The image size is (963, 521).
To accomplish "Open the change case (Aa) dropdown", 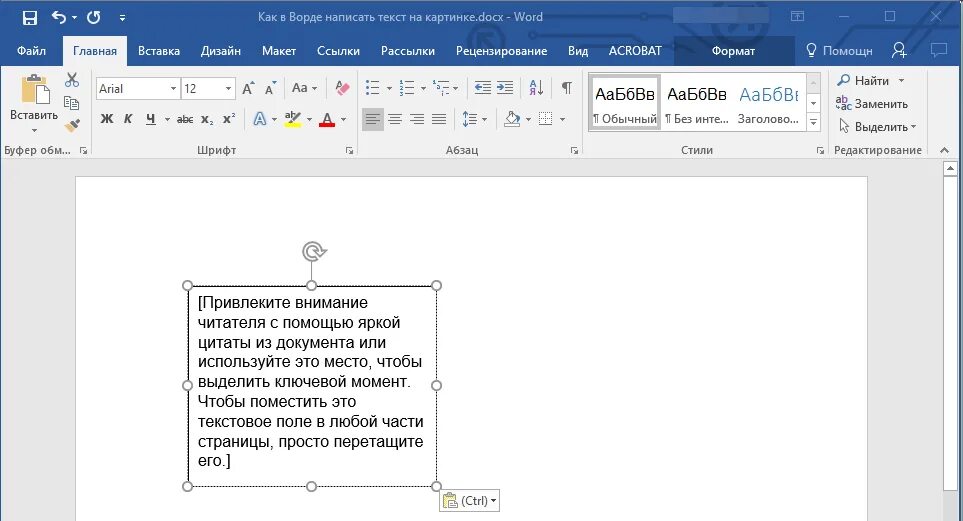I will 304,88.
